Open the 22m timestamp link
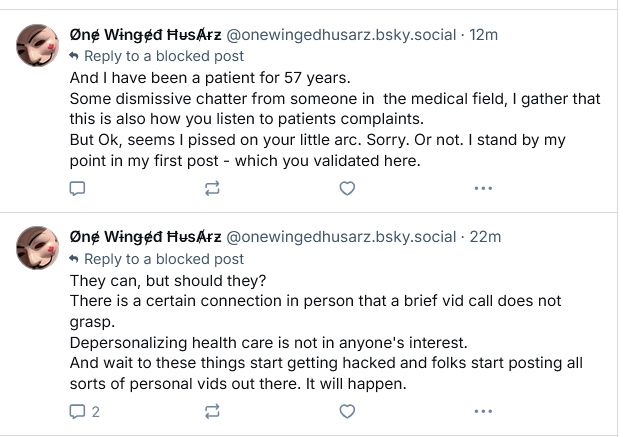The image size is (623, 437). point(485,237)
